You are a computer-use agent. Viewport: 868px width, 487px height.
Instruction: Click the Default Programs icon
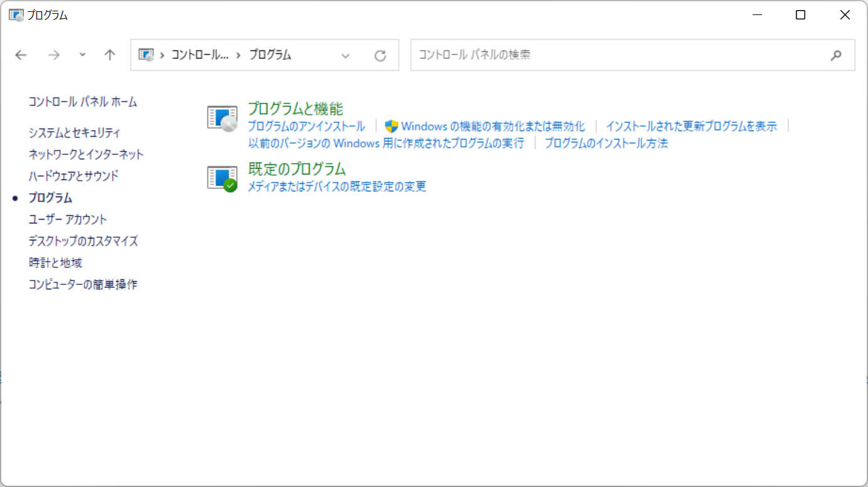222,179
